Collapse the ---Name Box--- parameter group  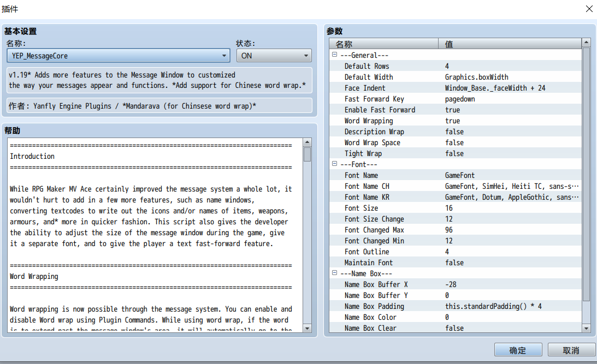click(334, 273)
